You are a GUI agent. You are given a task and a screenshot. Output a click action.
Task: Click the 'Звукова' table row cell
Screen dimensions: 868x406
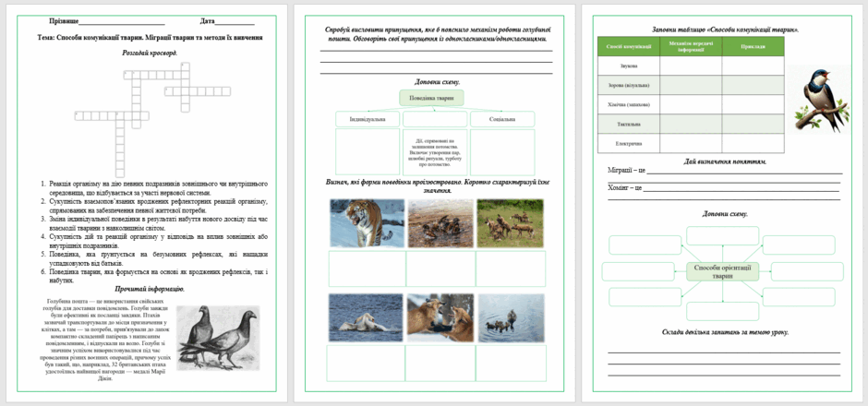click(x=629, y=66)
